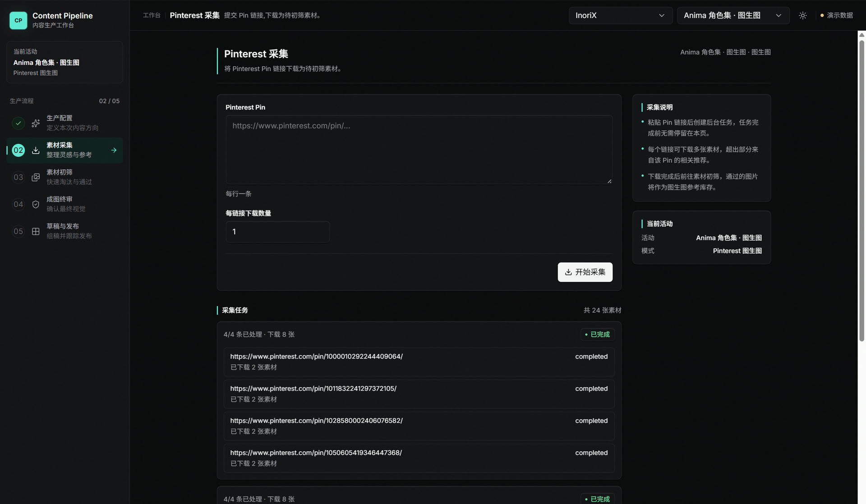
Task: Open the InoriX account dropdown
Action: tap(621, 15)
